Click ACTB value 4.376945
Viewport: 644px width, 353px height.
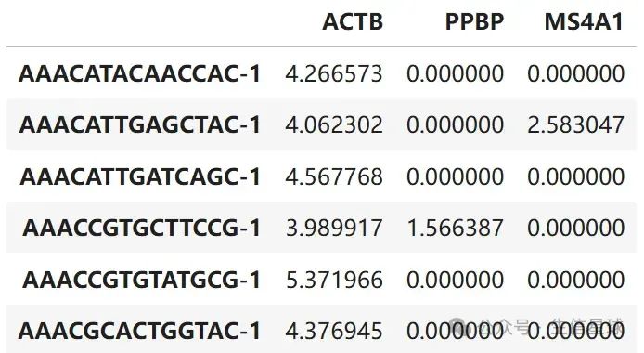(x=334, y=332)
